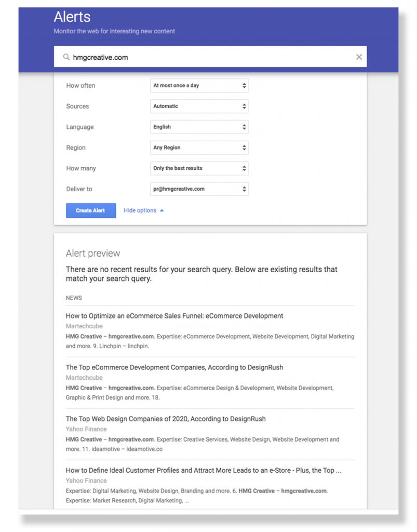Click the search magnifier icon

point(66,57)
